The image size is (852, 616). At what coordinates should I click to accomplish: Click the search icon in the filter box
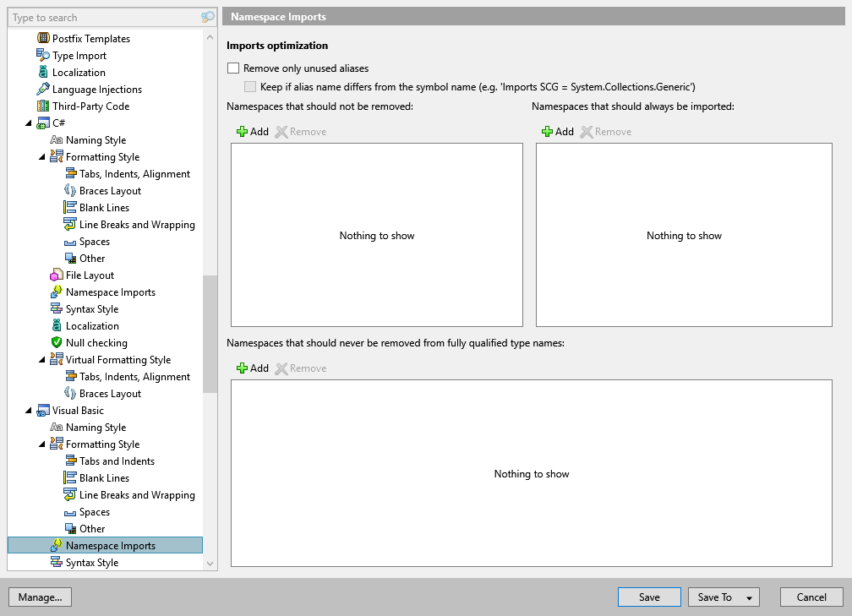[207, 17]
